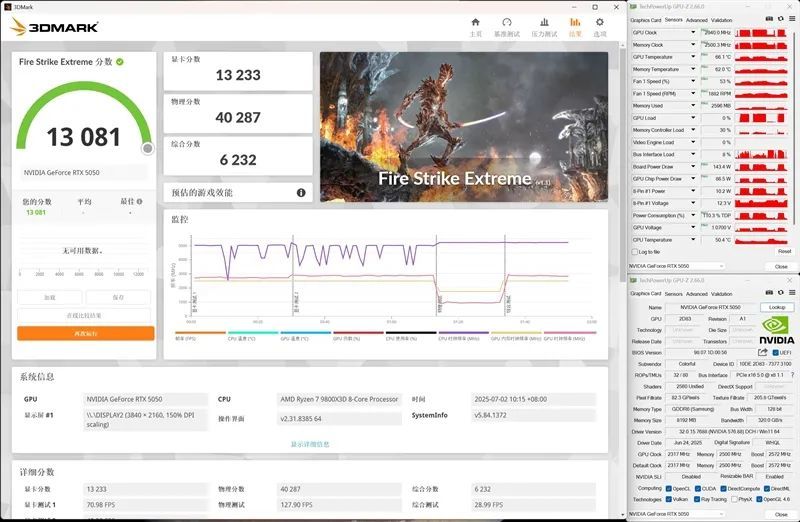Image resolution: width=800 pixels, height=522 pixels.
Task: Open the 压力测试 stress test icon
Action: 544,22
